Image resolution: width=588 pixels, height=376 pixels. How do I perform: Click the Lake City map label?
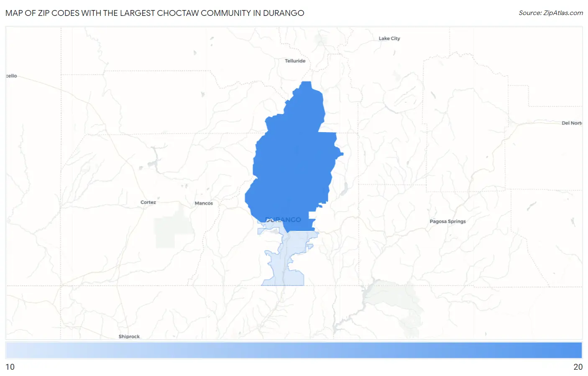tap(389, 38)
